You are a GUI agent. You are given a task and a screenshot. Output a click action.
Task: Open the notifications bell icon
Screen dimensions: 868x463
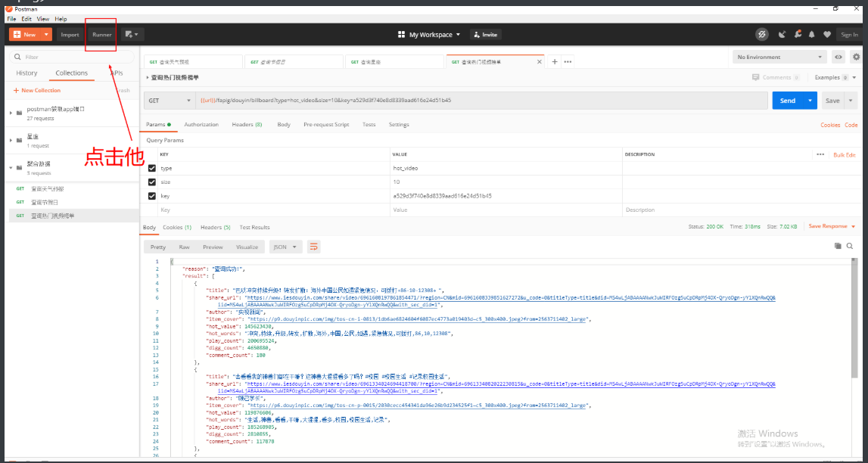coord(811,34)
